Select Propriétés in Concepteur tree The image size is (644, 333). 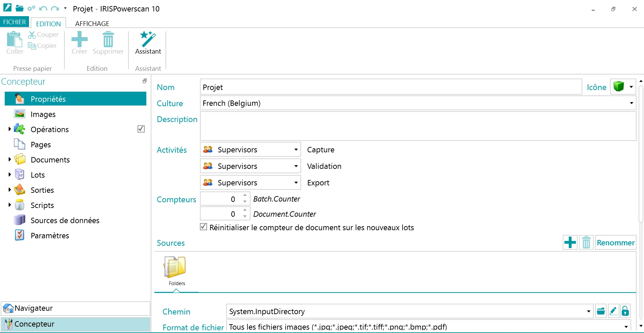tap(76, 99)
